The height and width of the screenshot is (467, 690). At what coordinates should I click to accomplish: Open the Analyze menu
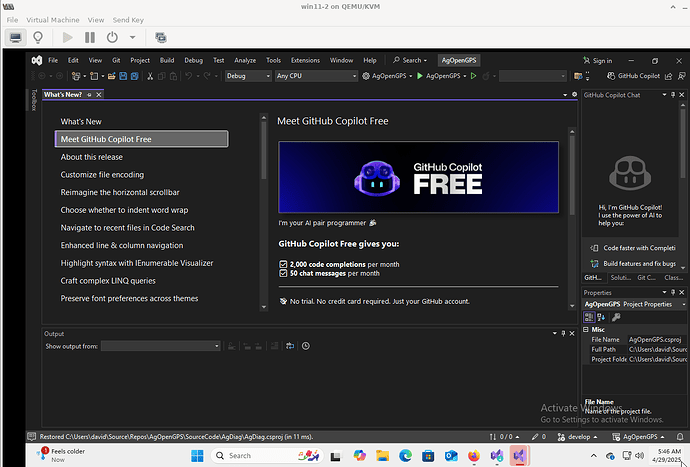tap(245, 60)
